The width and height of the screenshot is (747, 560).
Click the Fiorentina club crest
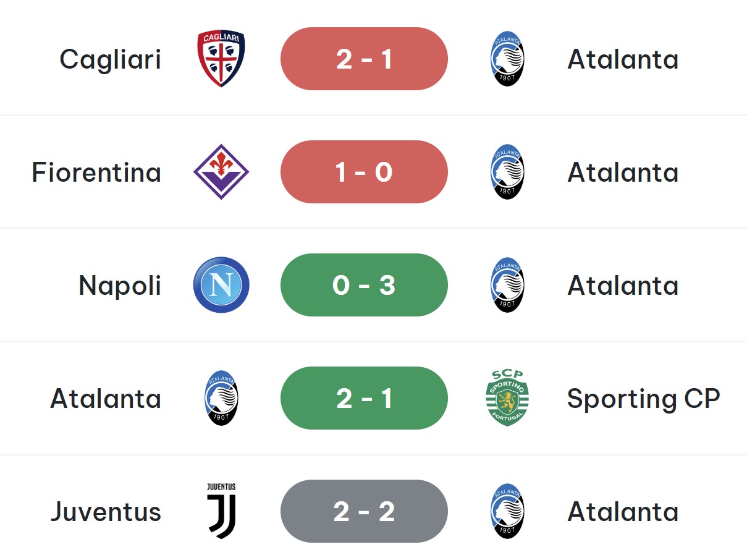tap(221, 172)
